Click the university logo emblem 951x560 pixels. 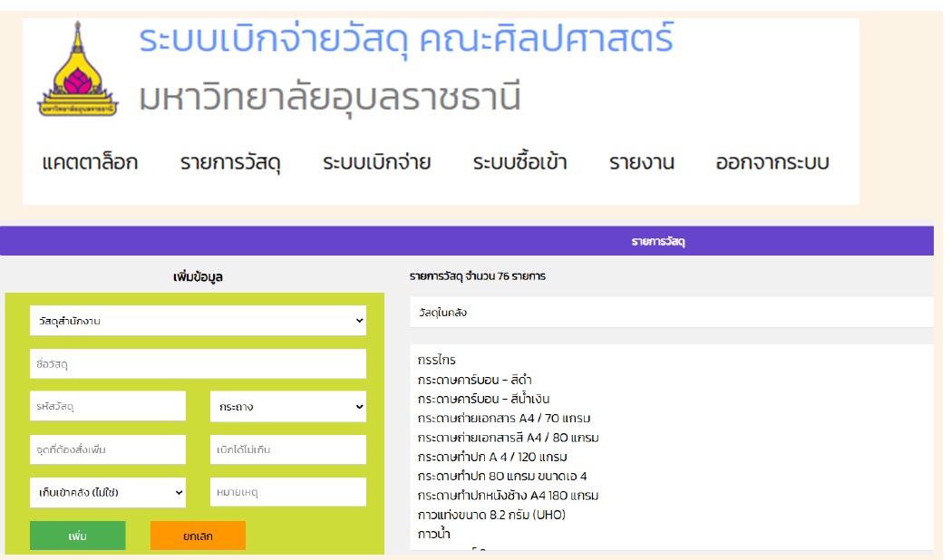pos(77,71)
